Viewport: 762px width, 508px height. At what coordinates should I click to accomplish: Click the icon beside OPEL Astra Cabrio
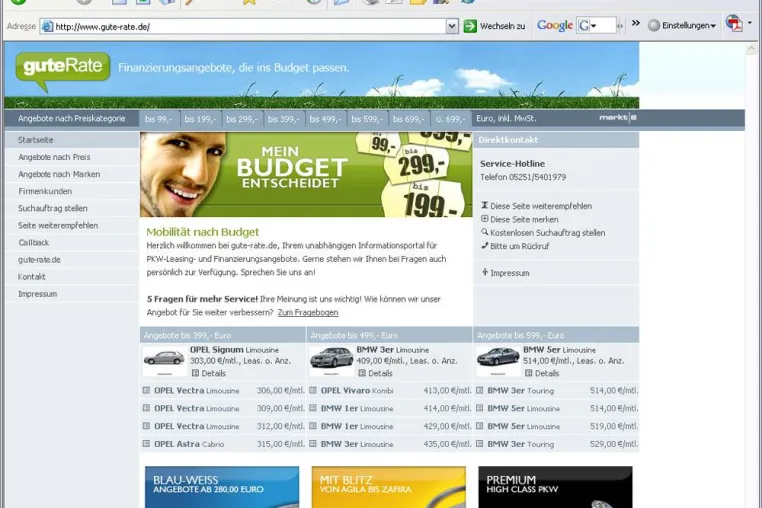coord(146,443)
